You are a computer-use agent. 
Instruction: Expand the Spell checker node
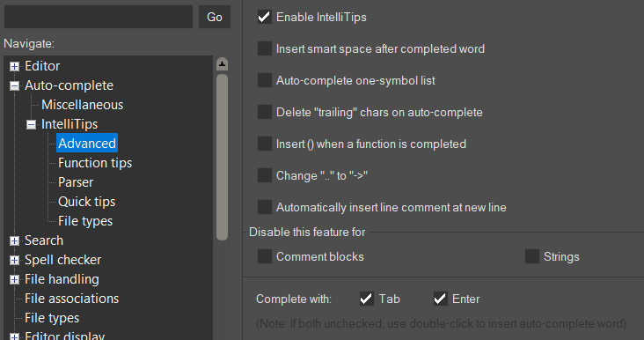pyautogui.click(x=14, y=260)
